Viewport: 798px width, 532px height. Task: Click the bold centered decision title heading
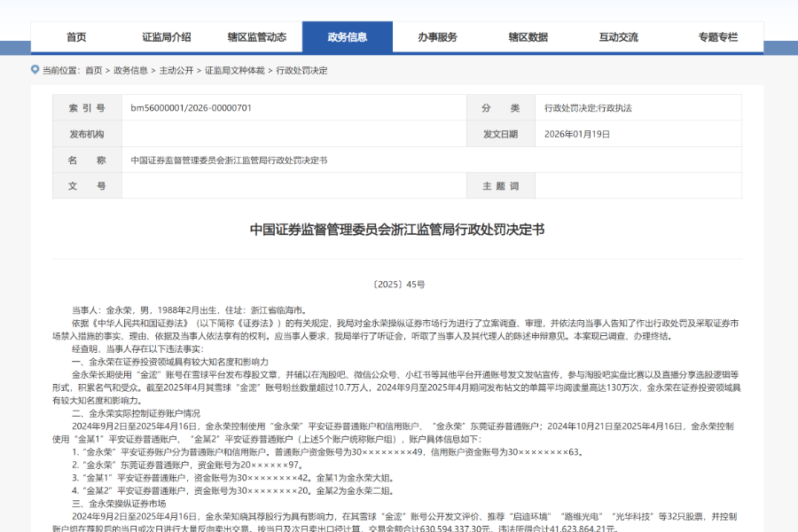397,230
